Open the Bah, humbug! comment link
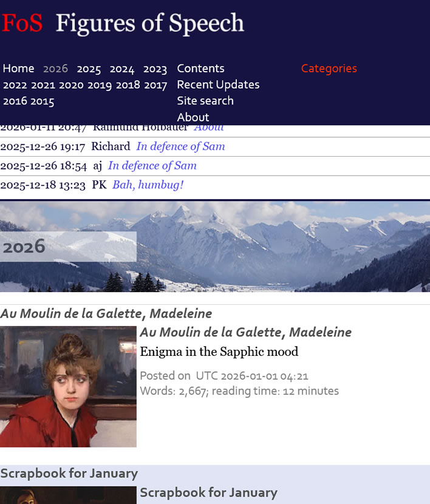Image resolution: width=430 pixels, height=504 pixels. click(148, 185)
